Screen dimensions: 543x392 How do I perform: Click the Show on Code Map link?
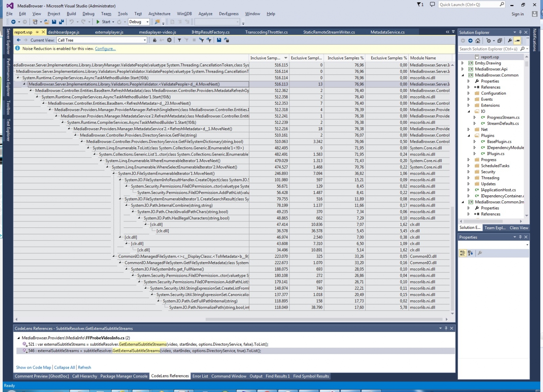(x=33, y=368)
